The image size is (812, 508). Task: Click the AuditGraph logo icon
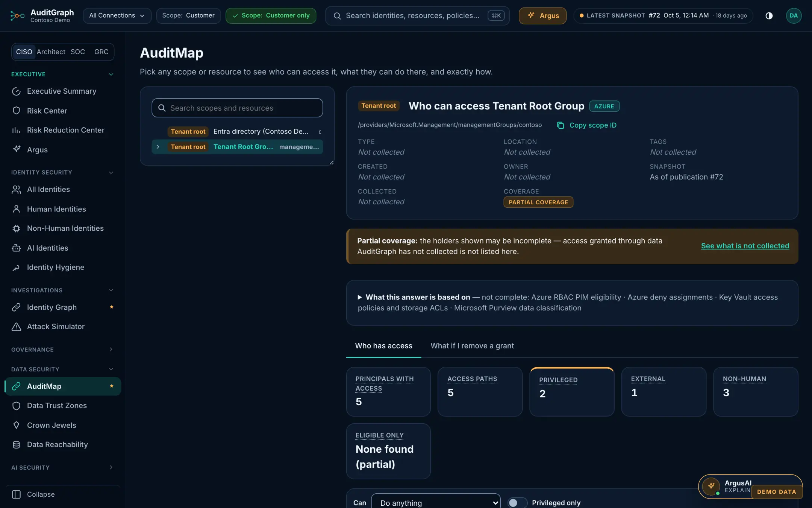tap(17, 15)
